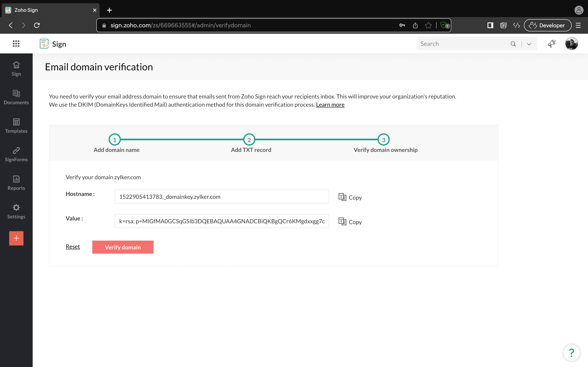Click the help question mark bubble

pyautogui.click(x=571, y=353)
